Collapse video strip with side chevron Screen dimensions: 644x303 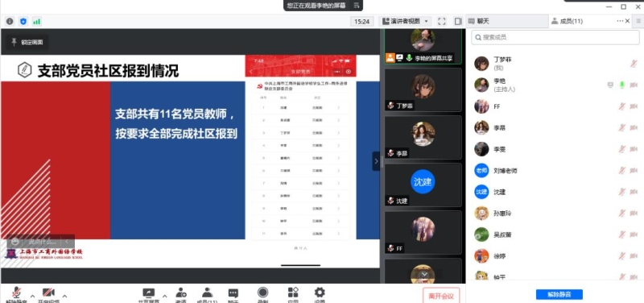(376, 161)
